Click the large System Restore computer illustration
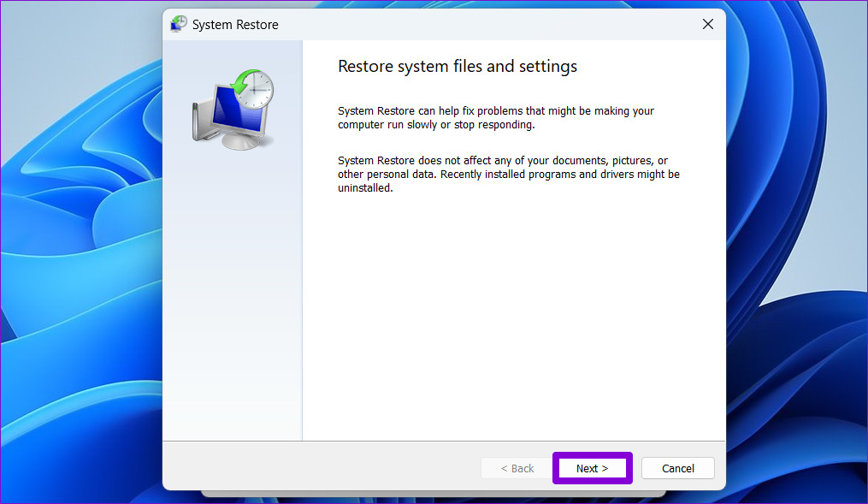This screenshot has height=504, width=868. pos(229,110)
